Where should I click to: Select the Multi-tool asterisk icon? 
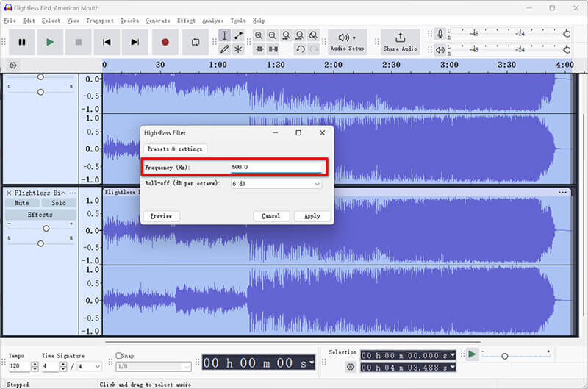(238, 49)
